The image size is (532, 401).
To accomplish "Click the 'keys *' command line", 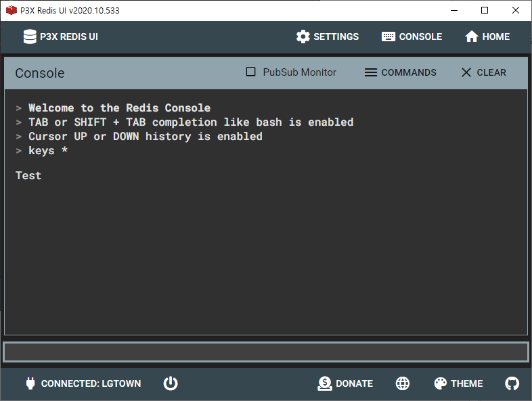I will (48, 151).
